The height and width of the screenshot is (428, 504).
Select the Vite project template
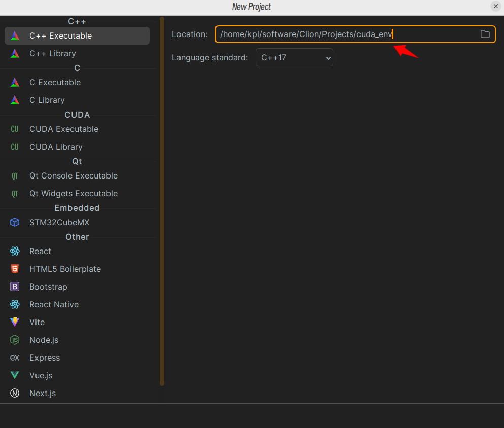(77, 322)
